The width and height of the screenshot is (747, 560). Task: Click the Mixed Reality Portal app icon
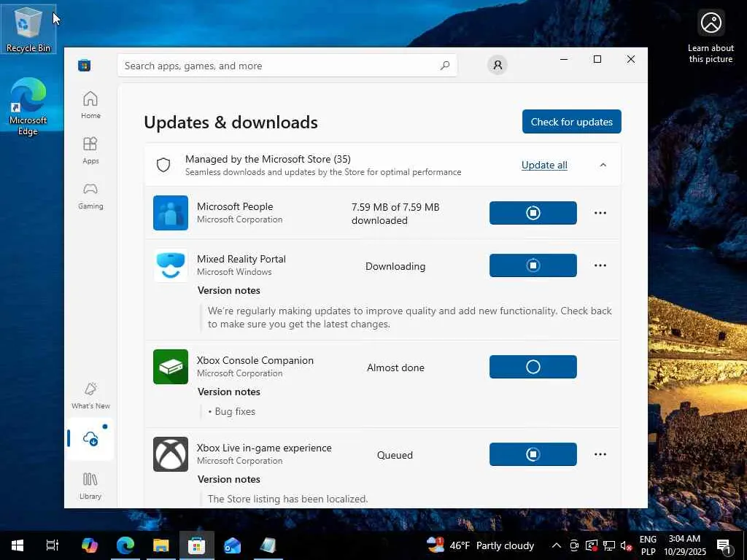171,265
